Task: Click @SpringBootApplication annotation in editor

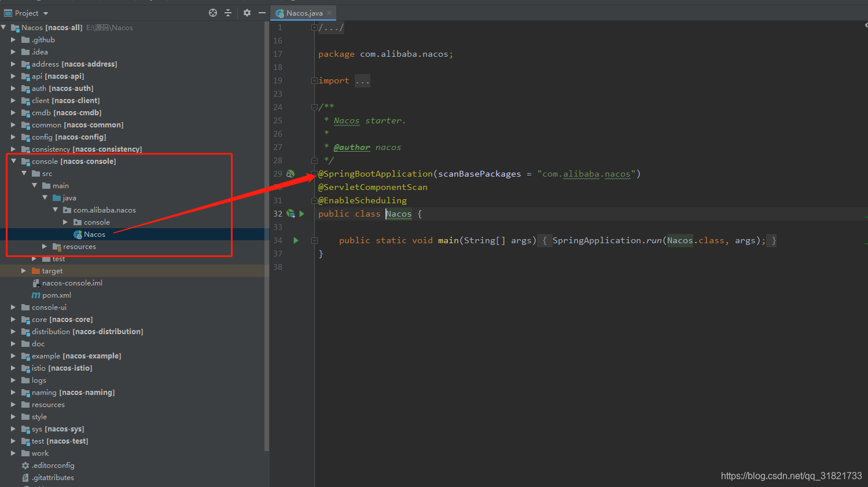Action: coord(375,174)
